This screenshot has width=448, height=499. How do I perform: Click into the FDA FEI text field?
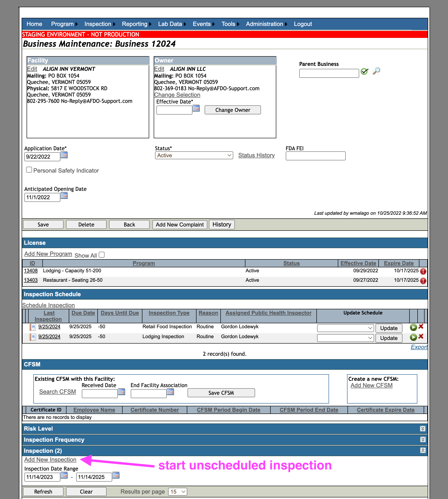315,156
